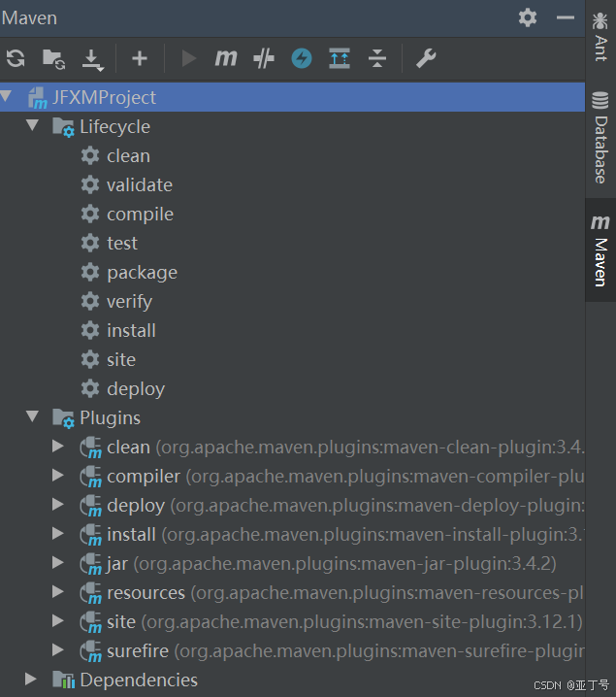Click gear icon beside install phase
This screenshot has height=697, width=616.
[x=90, y=330]
